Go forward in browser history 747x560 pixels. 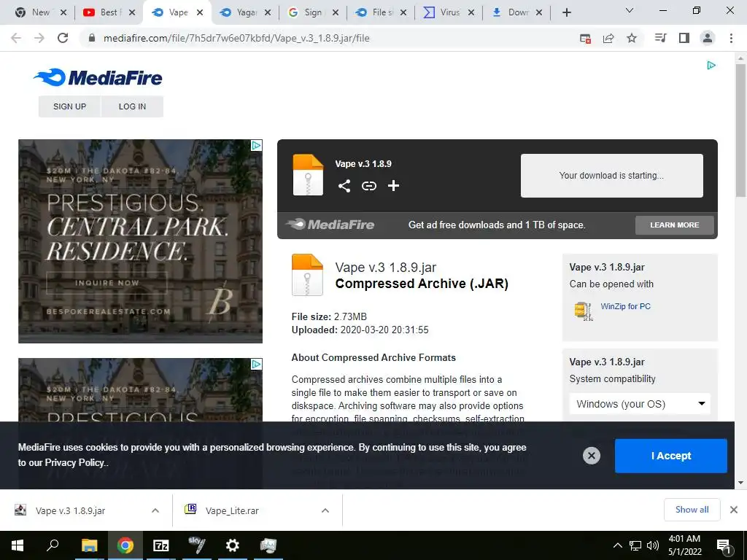click(x=39, y=38)
